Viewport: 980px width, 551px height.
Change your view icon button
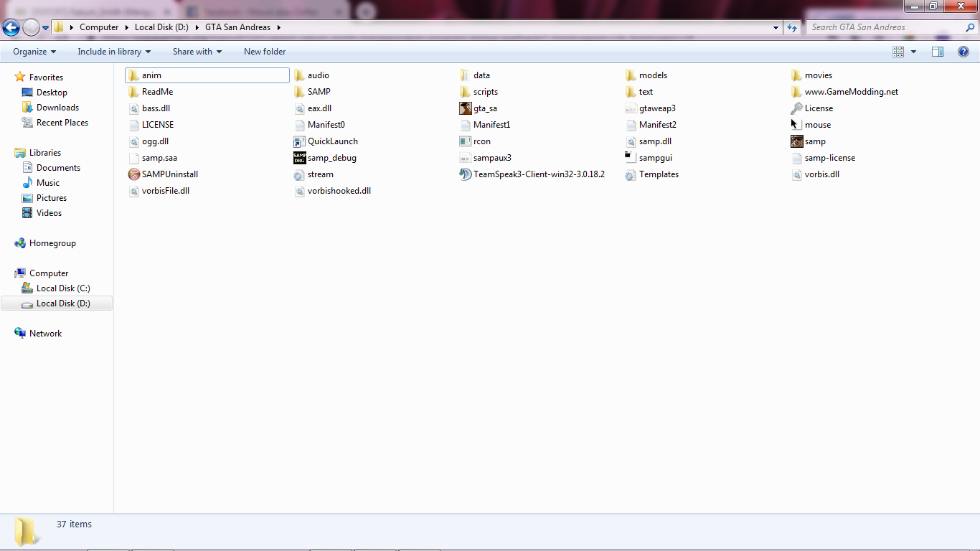898,52
